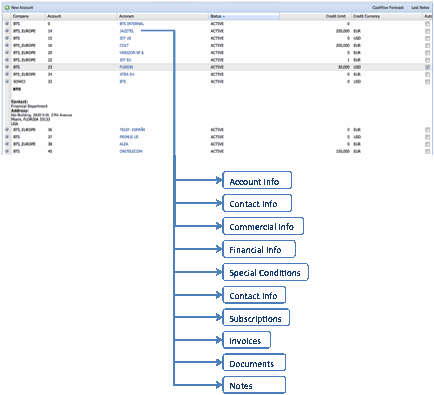The height and width of the screenshot is (395, 434).
Task: Tick the Auto checkbox for ALEA
Action: coord(427,144)
